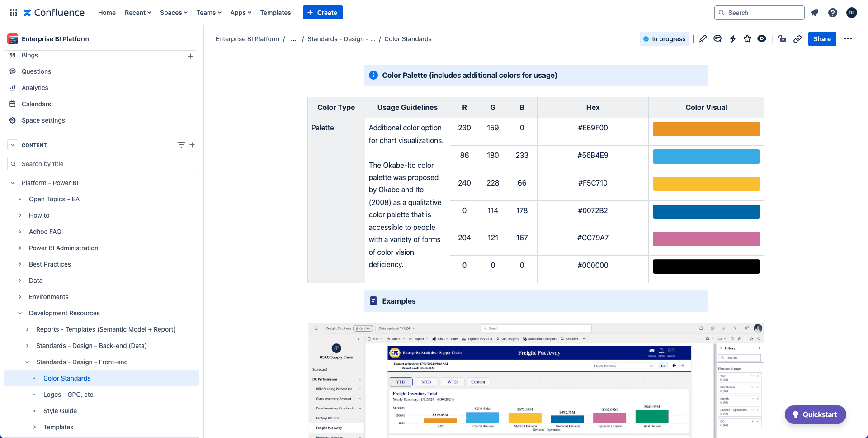This screenshot has width=868, height=438.
Task: Open Space settings in sidebar
Action: [43, 120]
